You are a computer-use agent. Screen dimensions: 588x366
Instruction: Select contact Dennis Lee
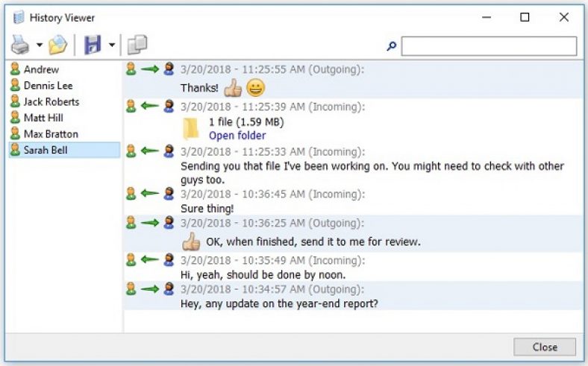click(x=64, y=86)
